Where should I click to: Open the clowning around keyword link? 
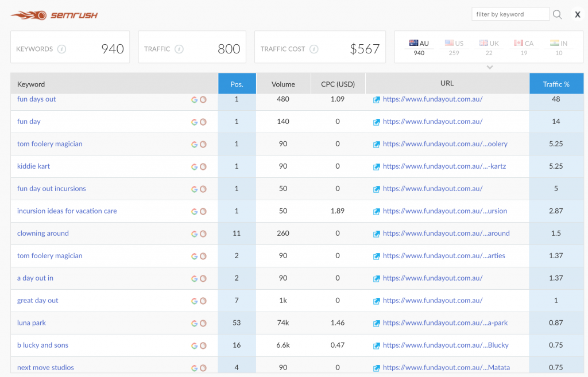[42, 233]
